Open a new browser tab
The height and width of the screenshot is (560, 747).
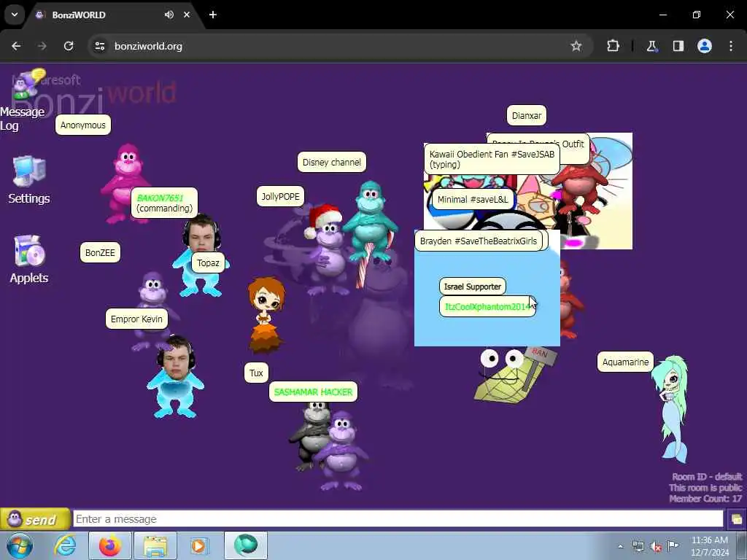pyautogui.click(x=213, y=15)
